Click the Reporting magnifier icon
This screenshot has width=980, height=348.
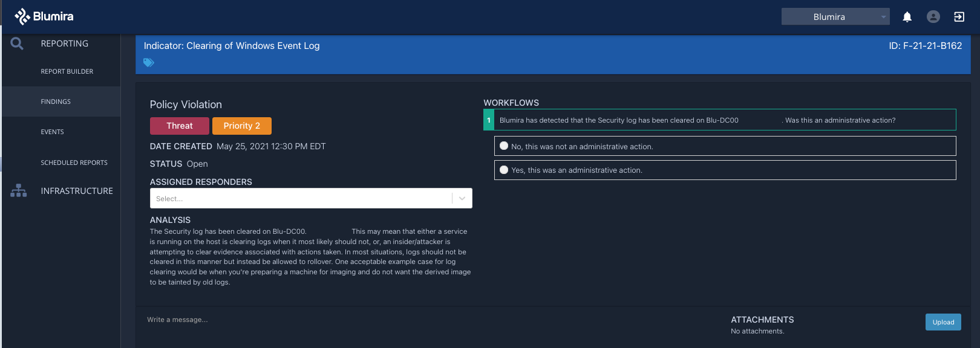[x=17, y=43]
